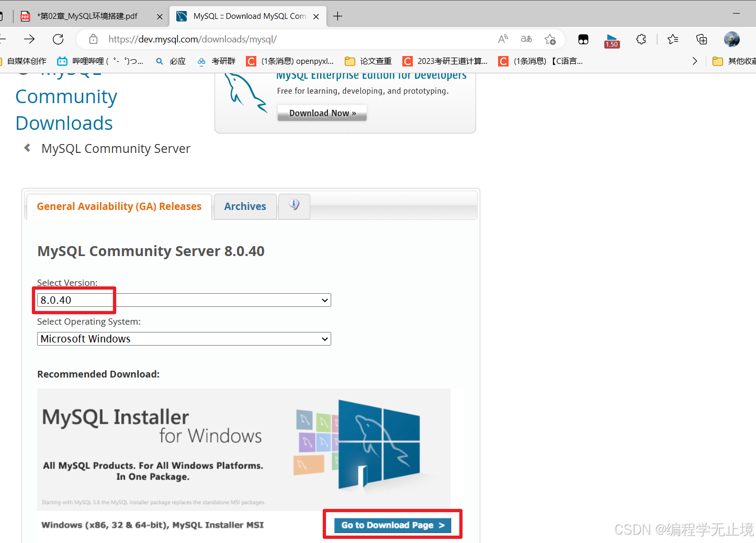Open the Select Version dropdown
This screenshot has height=543, width=756.
coord(184,300)
